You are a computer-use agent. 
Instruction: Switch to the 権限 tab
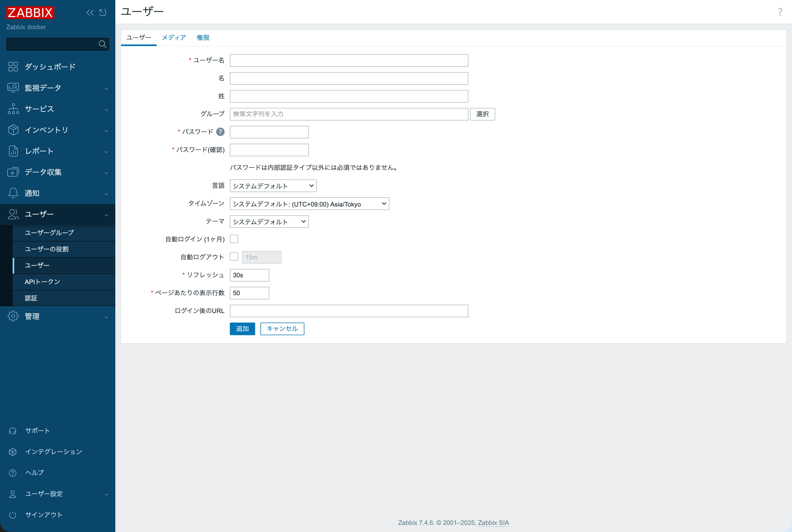coord(203,38)
